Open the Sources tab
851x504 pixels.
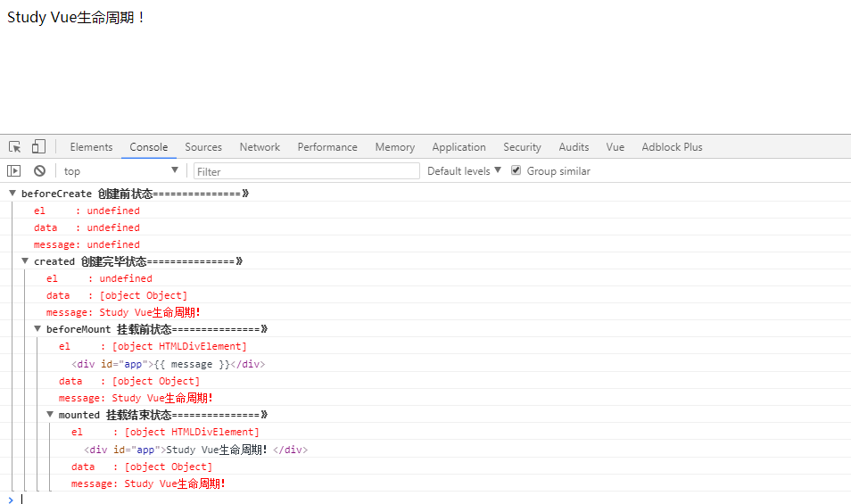[x=203, y=147]
